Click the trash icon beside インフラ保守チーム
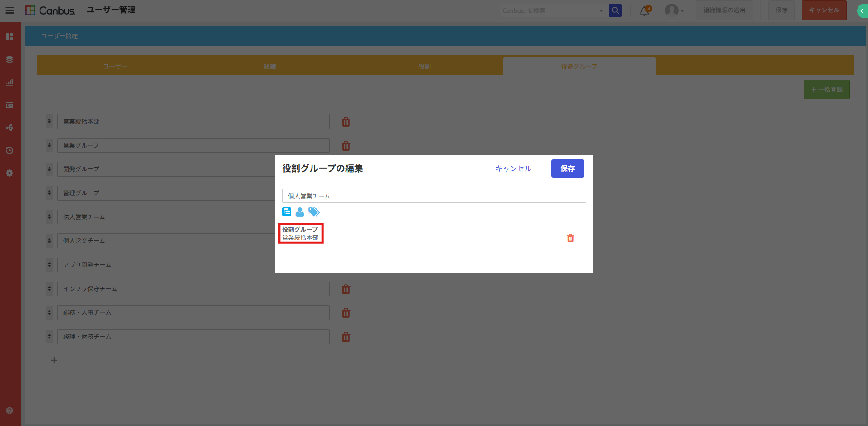 coord(346,289)
